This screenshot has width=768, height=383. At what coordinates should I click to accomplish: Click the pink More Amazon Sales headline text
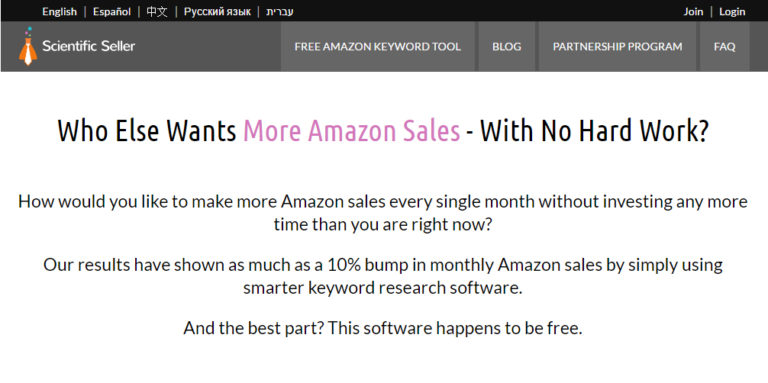click(351, 131)
